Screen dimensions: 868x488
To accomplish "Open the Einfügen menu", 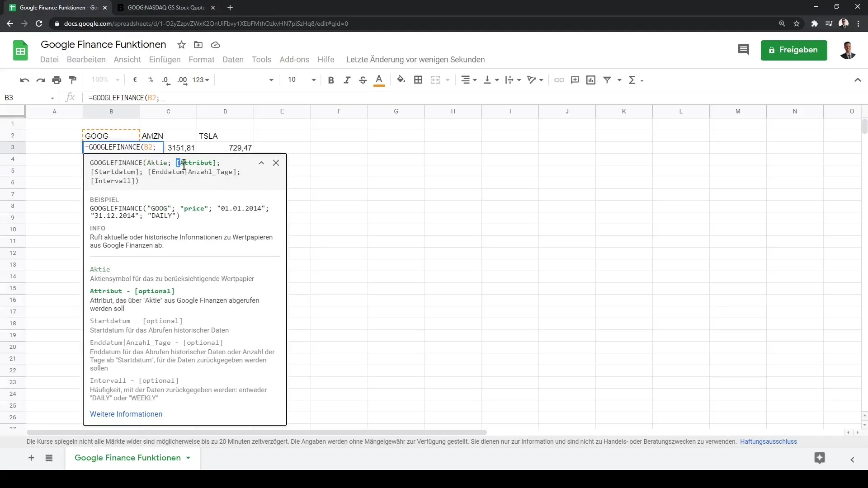I will (165, 60).
